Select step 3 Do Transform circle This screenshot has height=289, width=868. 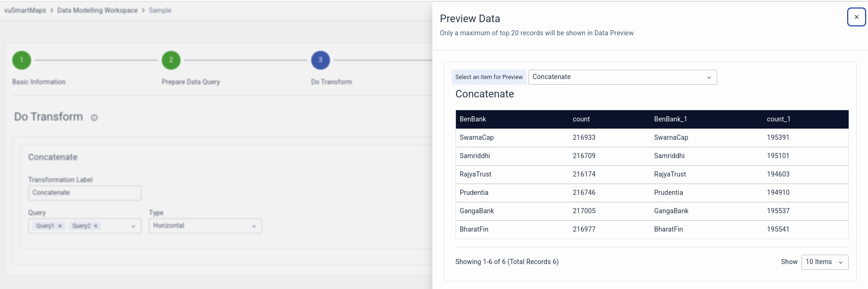(x=320, y=60)
